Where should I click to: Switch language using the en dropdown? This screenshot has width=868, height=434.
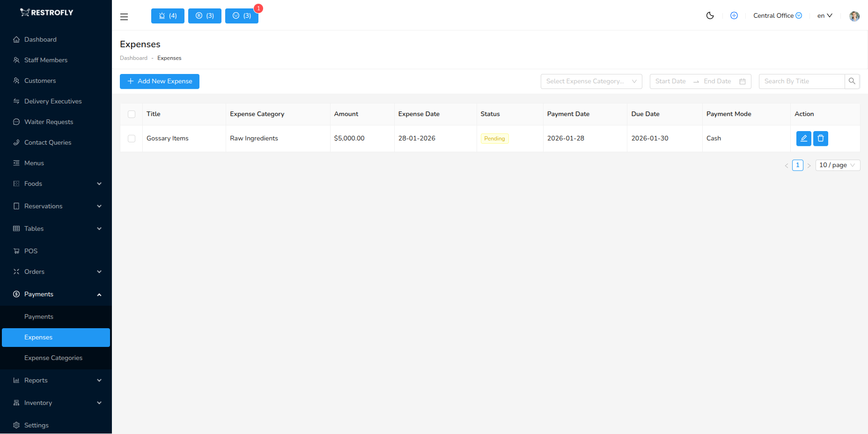(824, 15)
